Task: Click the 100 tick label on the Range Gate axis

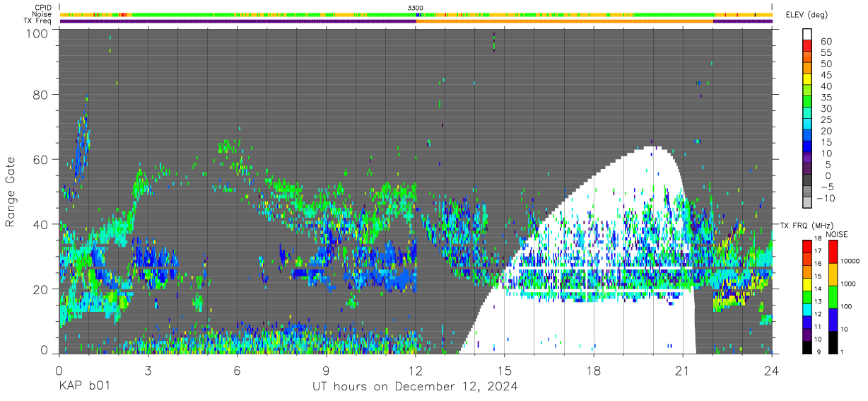Action: [x=36, y=33]
